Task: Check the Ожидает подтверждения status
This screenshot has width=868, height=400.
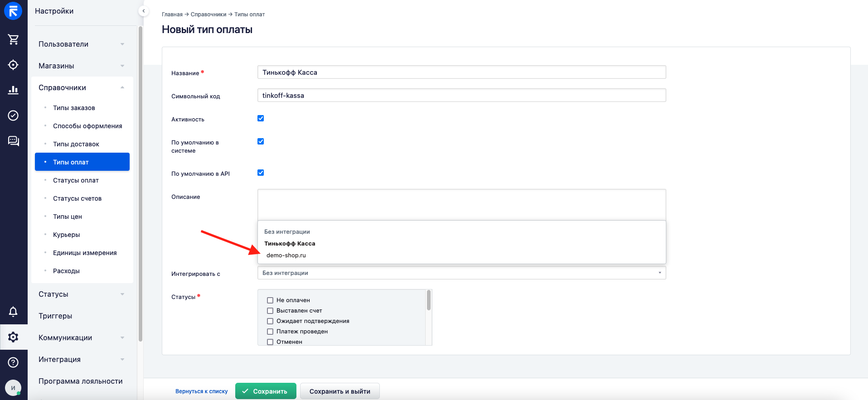Action: coord(270,321)
